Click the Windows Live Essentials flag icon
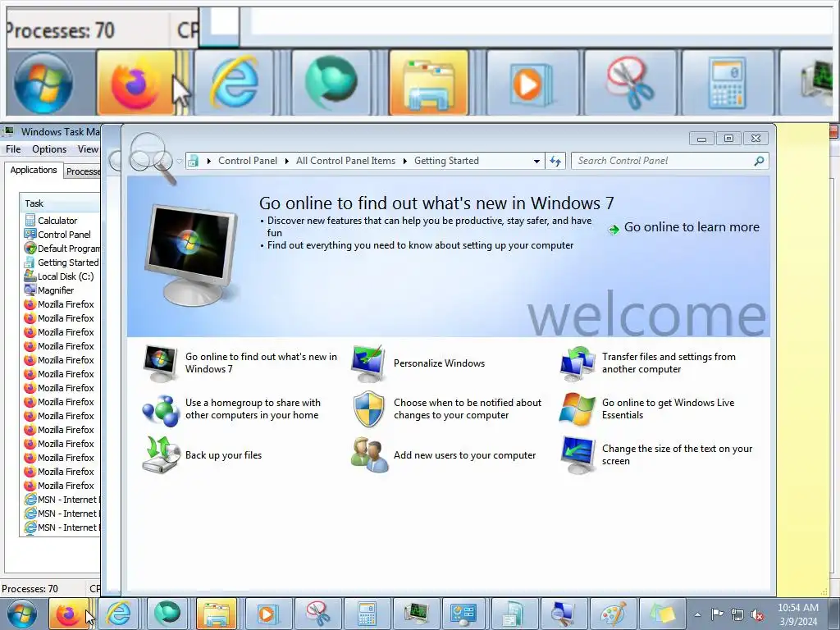 click(x=577, y=409)
